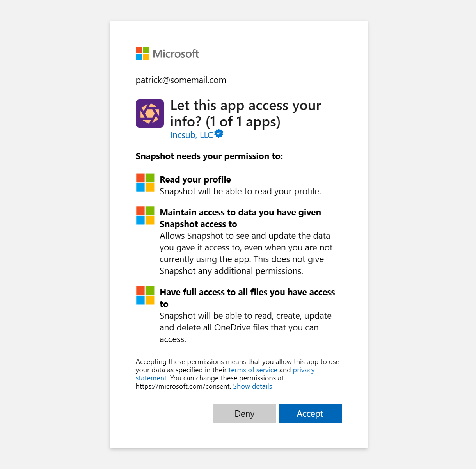Click 'Snapshot needs your permission to:' text

[x=209, y=156]
